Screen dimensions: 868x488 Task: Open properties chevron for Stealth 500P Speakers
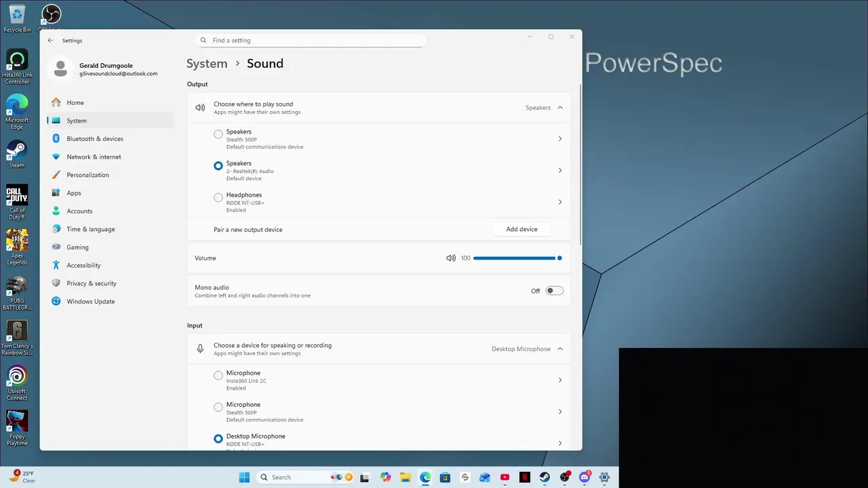click(560, 139)
